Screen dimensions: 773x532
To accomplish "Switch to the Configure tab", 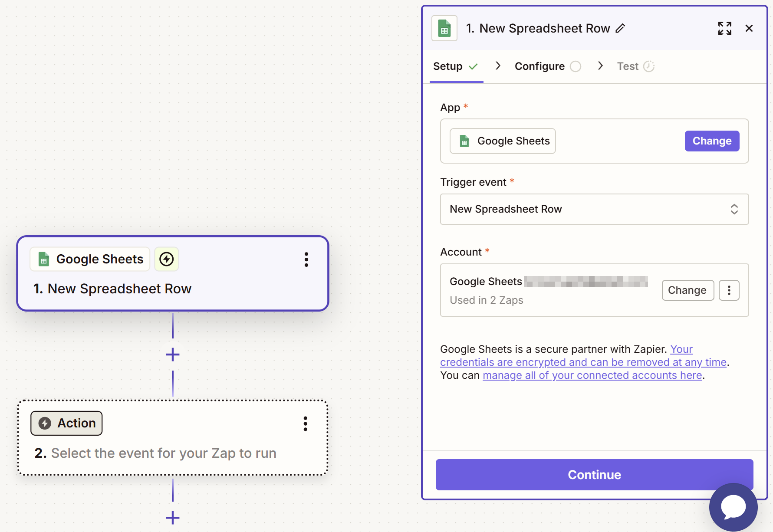I will [539, 66].
